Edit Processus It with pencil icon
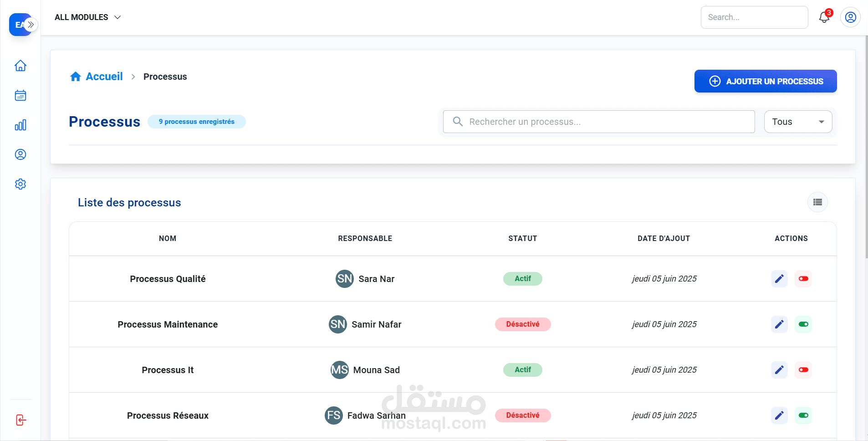 pyautogui.click(x=779, y=370)
